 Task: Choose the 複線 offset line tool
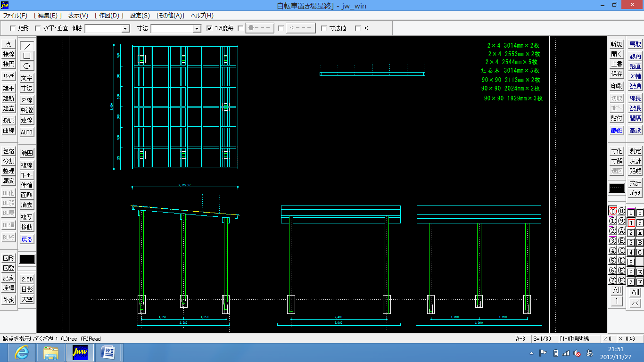point(27,165)
